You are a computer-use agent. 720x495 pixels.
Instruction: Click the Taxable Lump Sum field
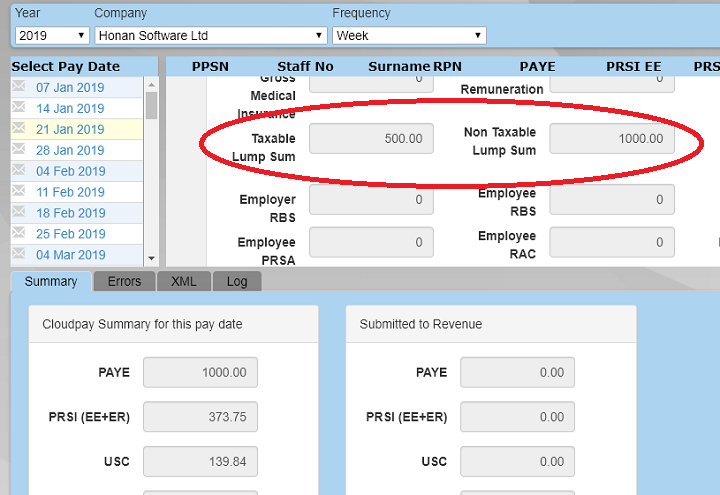371,139
